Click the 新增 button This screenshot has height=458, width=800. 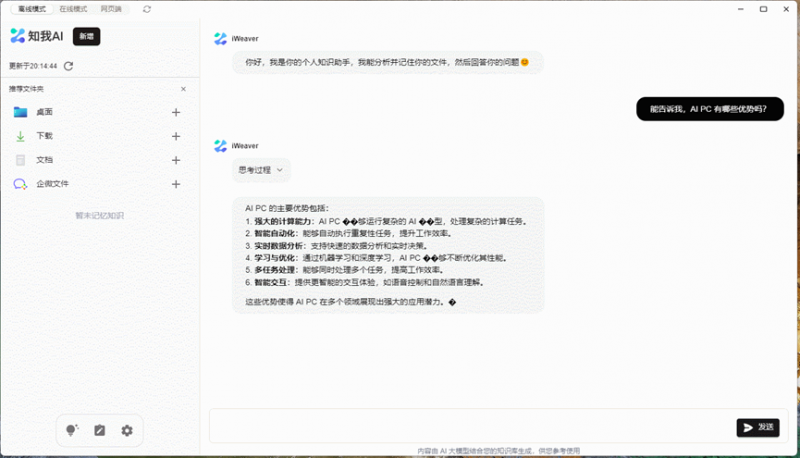pyautogui.click(x=87, y=36)
